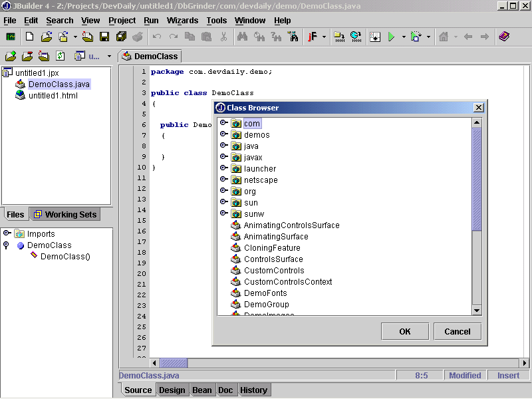Collapse the DemoClass structure node
Screen dimensions: 532x399
(x=6, y=245)
